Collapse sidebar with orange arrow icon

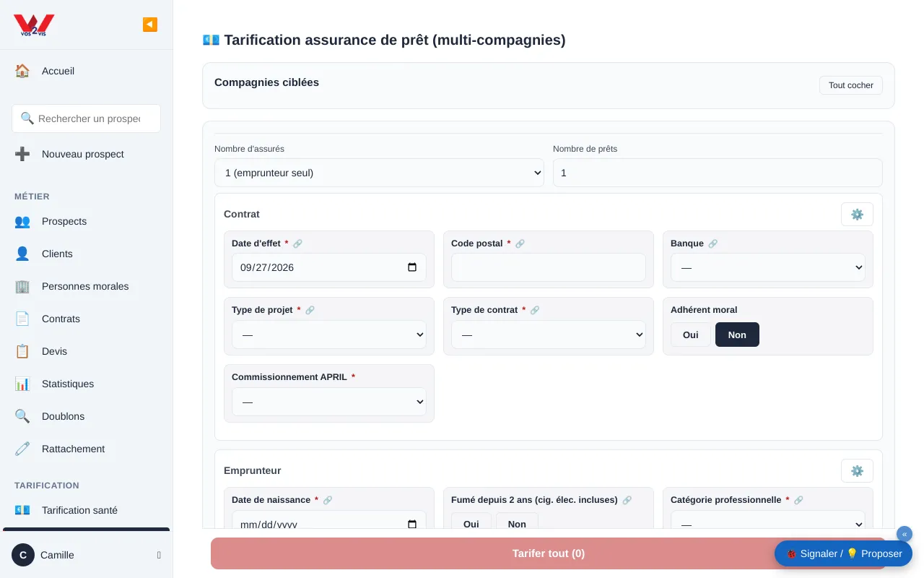[x=149, y=25]
